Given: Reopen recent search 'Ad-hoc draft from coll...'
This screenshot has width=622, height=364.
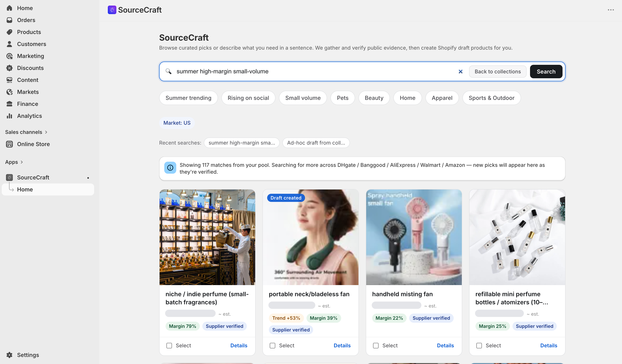Looking at the screenshot, I should pos(316,143).
